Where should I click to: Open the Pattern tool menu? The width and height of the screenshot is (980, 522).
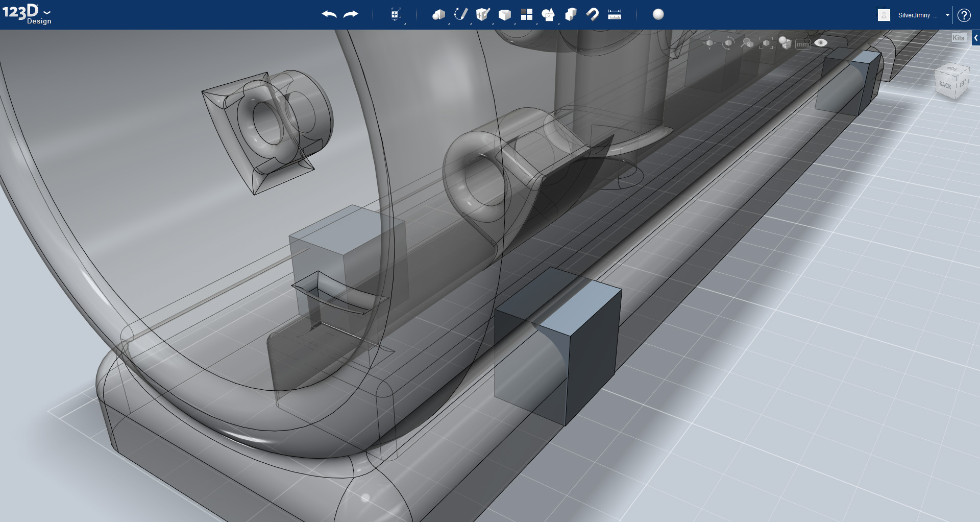pos(527,14)
